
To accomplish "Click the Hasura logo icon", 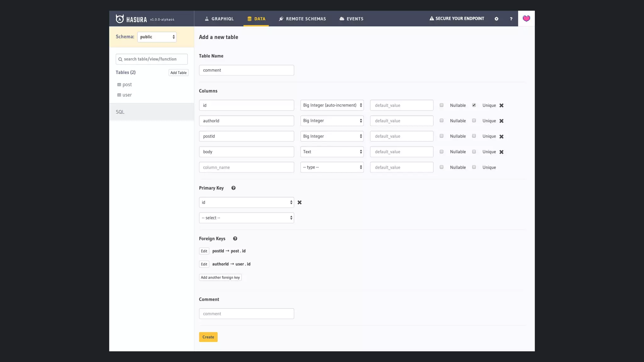I will coord(120,19).
